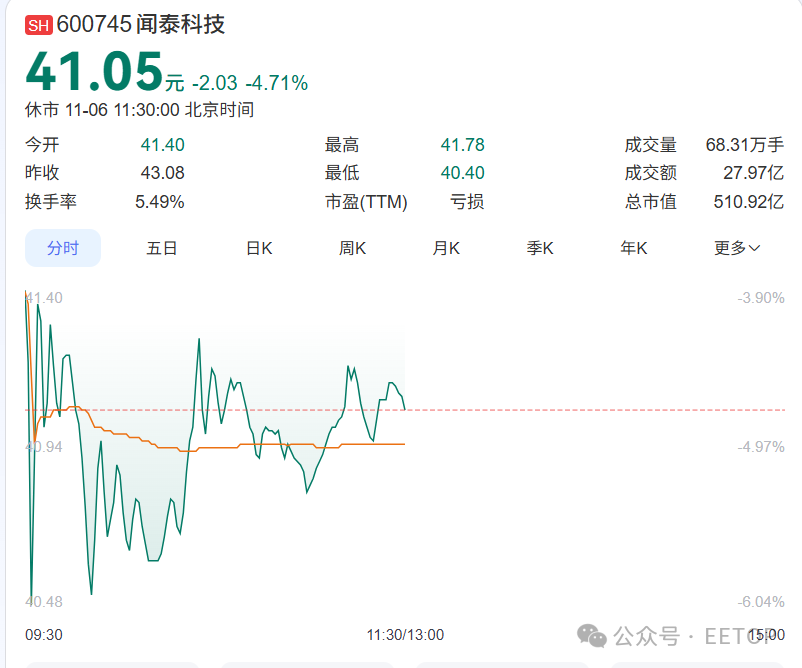The width and height of the screenshot is (802, 668).
Task: View the 月K monthly chart
Action: point(445,248)
